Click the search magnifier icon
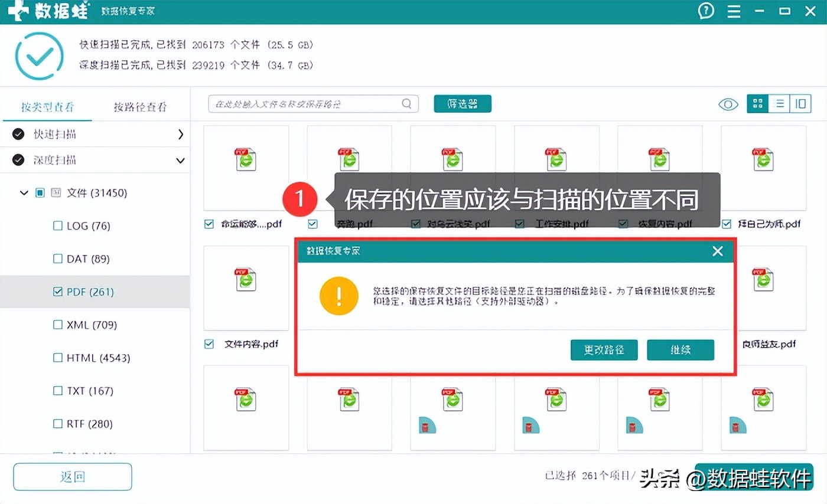This screenshot has height=504, width=827. point(406,103)
